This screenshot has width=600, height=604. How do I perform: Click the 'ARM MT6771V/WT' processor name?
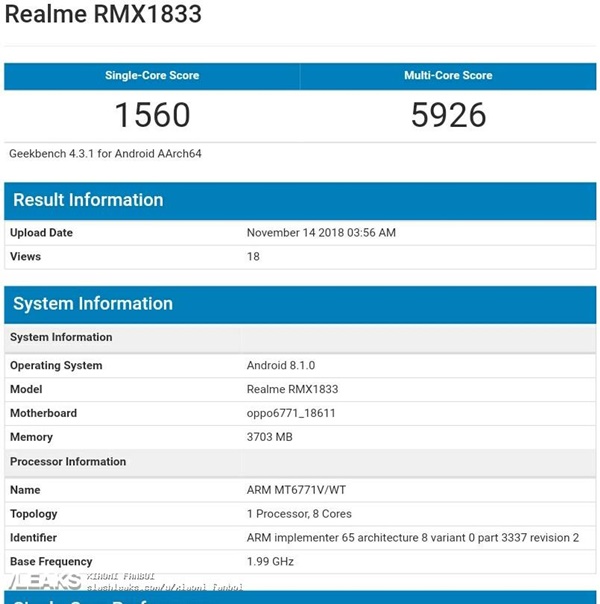296,490
